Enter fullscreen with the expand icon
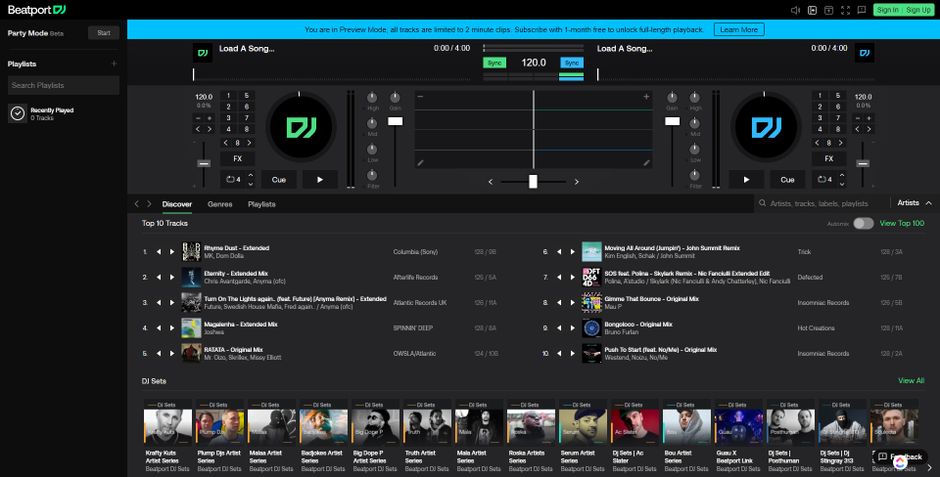 point(845,10)
